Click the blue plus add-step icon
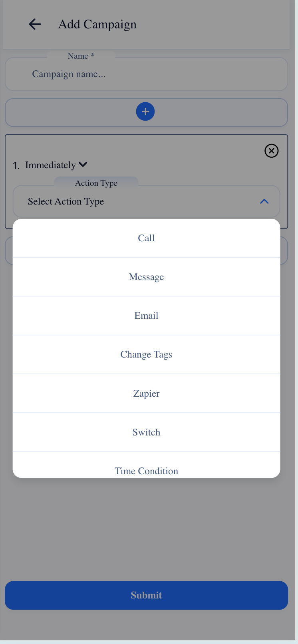This screenshot has height=644, width=298. tap(145, 111)
